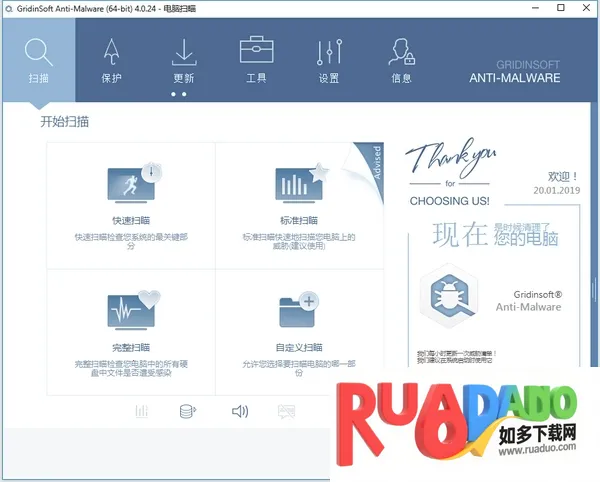Click the page indicator dots under Update
The width and height of the screenshot is (600, 482).
(x=179, y=94)
